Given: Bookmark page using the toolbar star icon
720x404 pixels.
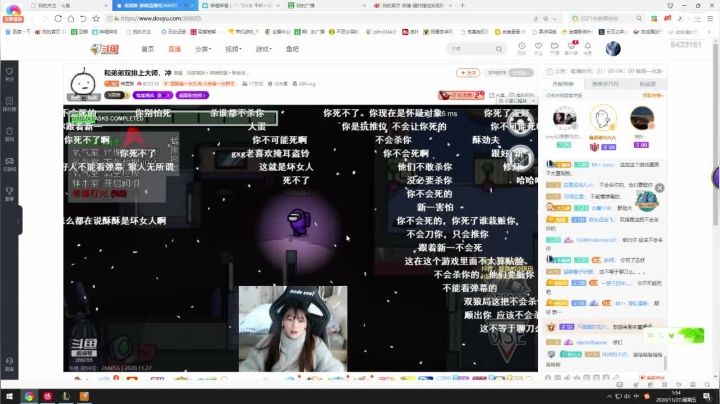Looking at the screenshot, I should 96,18.
